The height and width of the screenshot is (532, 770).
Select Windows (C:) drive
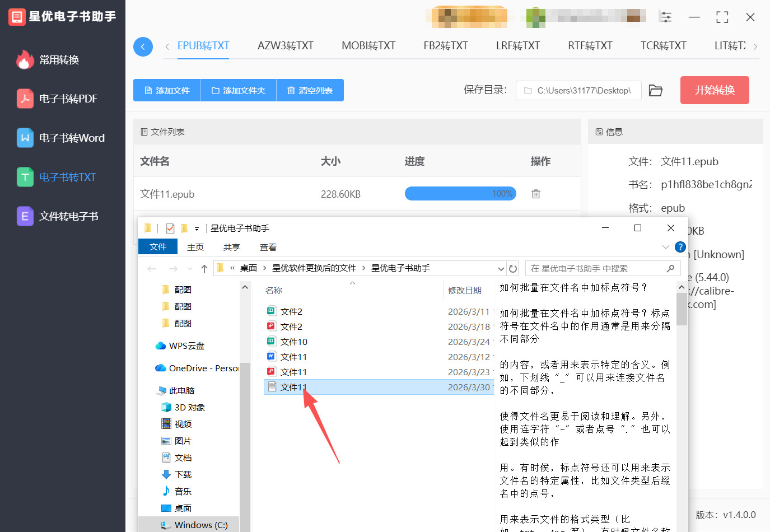click(194, 525)
